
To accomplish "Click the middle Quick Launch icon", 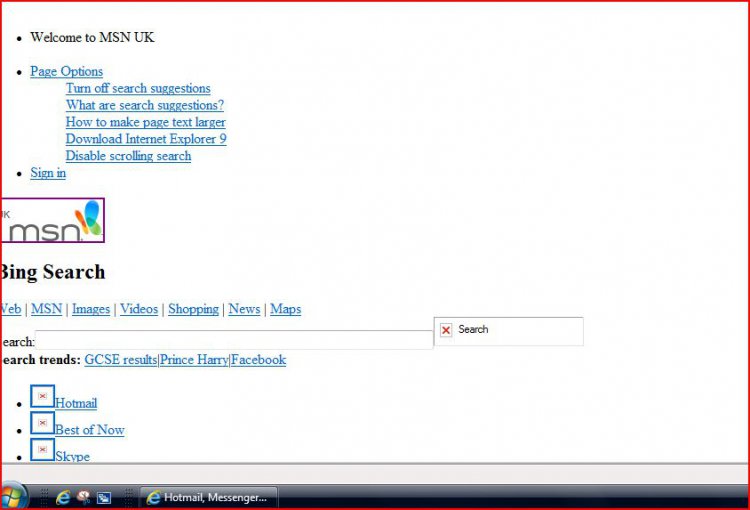I will (84, 498).
